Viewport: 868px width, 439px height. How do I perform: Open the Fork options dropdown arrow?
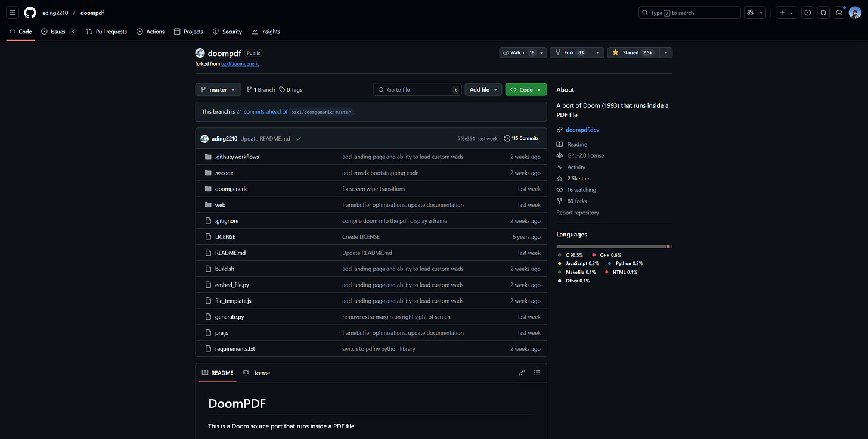[x=597, y=52]
